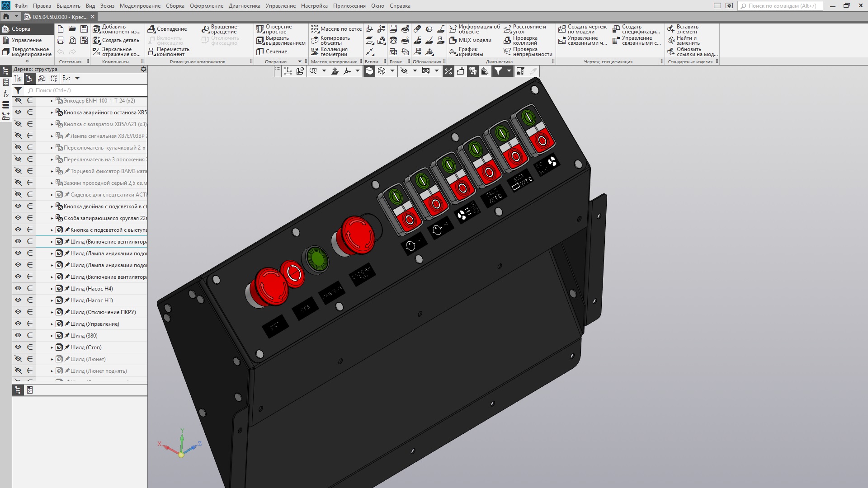Expand Кнопка аварийного останова tree node
This screenshot has height=488, width=868.
(x=52, y=113)
